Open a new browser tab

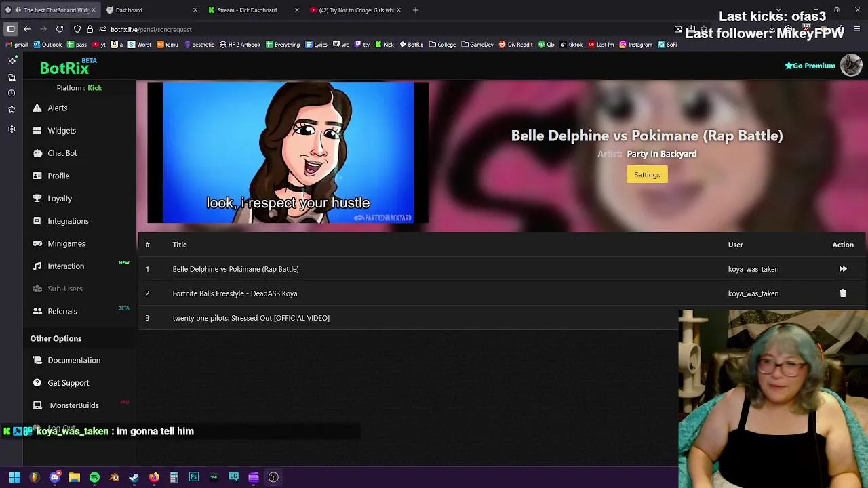pos(416,10)
